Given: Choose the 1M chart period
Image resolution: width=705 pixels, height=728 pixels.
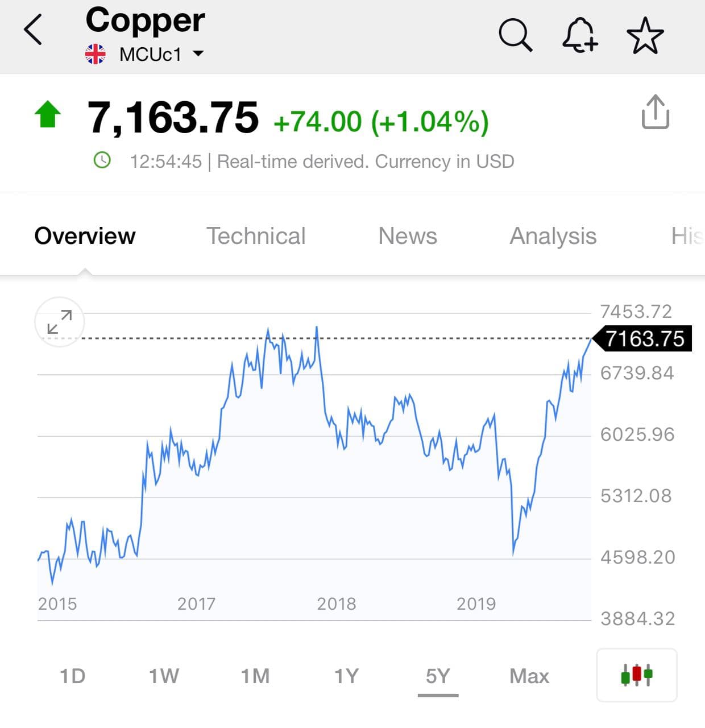Looking at the screenshot, I should tap(255, 676).
